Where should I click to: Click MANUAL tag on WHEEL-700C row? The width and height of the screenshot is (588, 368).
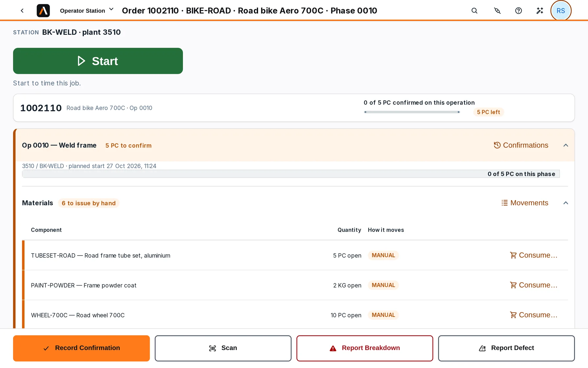[383, 315]
